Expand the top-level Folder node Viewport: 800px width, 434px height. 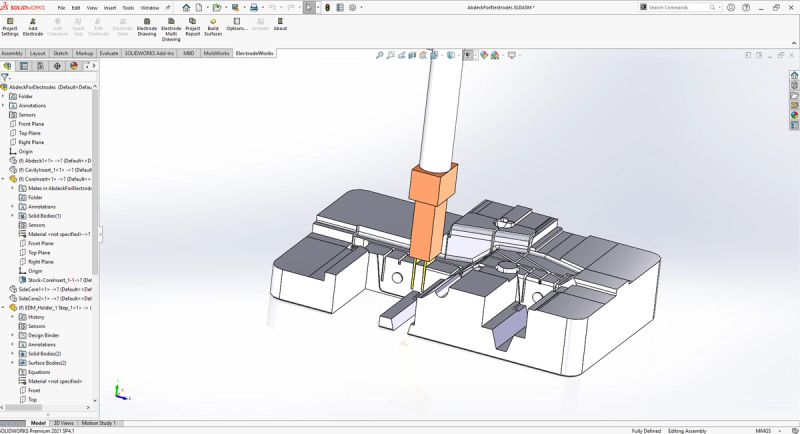pyautogui.click(x=3, y=96)
